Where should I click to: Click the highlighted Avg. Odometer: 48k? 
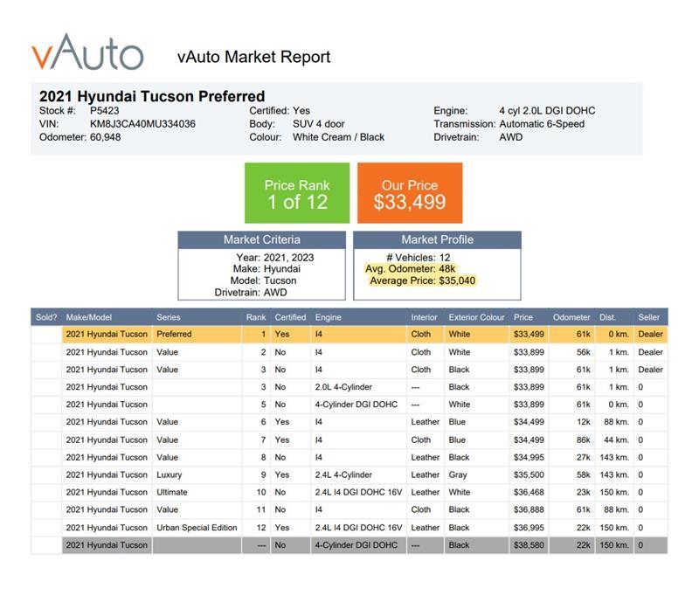point(410,269)
